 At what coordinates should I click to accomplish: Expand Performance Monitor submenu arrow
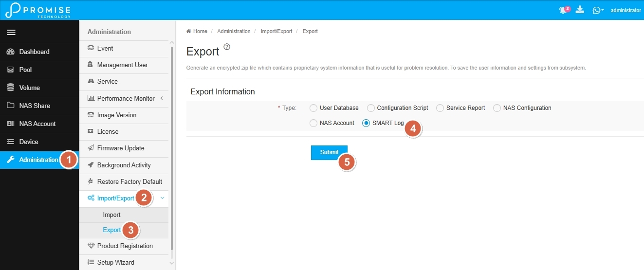(x=161, y=98)
